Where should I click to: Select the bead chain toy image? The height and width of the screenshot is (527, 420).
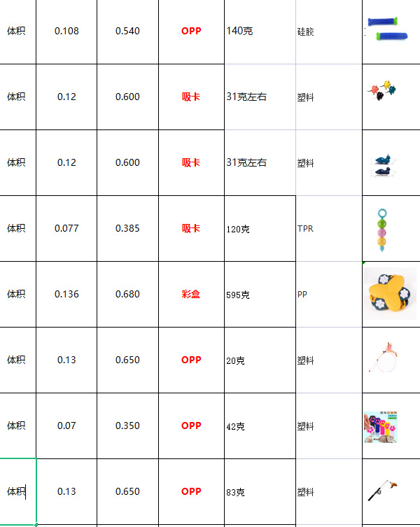point(381,230)
